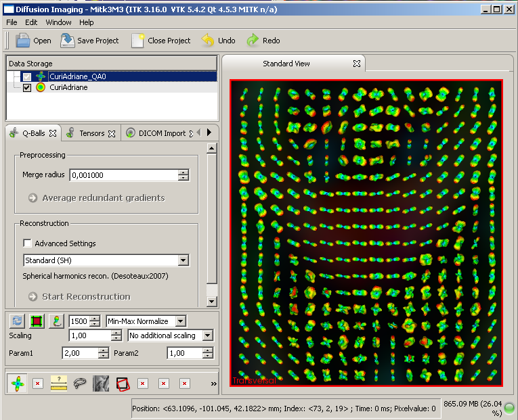518x420 pixels.
Task: Open the Q-Ball perspective icon in bottom bar
Action: tap(18, 383)
